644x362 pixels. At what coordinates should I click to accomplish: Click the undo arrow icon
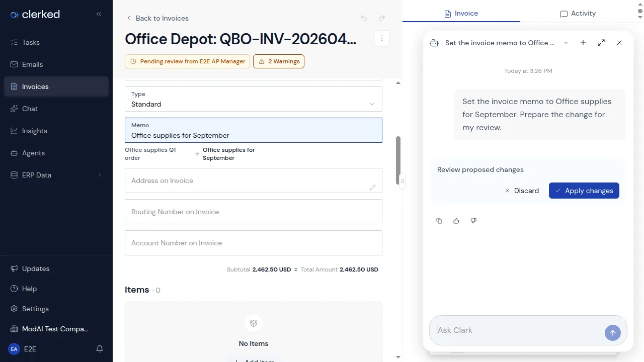point(364,18)
